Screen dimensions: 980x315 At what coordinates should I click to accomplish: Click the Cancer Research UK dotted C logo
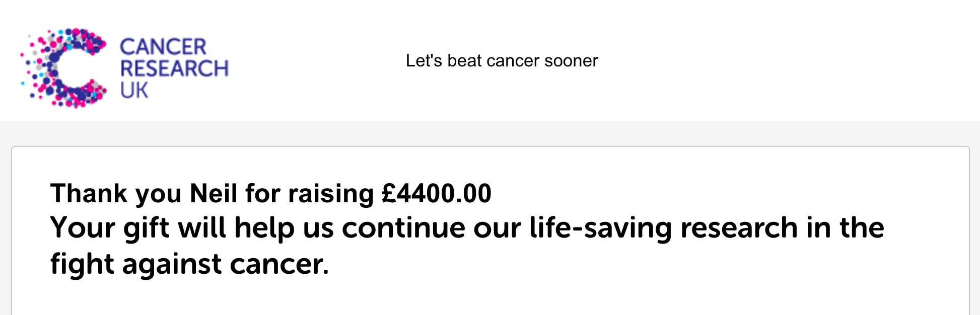(63, 68)
